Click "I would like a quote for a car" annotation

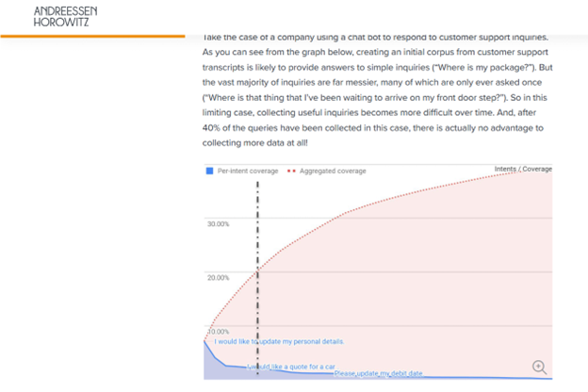(x=291, y=366)
